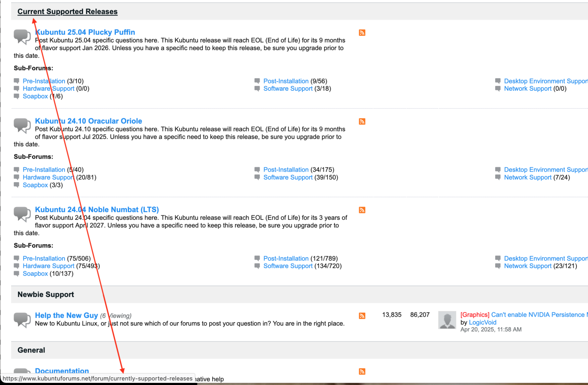Click RSS feed icon for Kubuntu 24.10
This screenshot has height=385, width=588.
(362, 121)
